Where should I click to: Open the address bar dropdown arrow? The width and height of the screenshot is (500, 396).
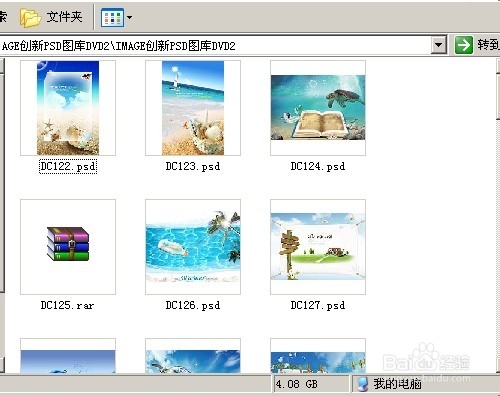tap(439, 45)
